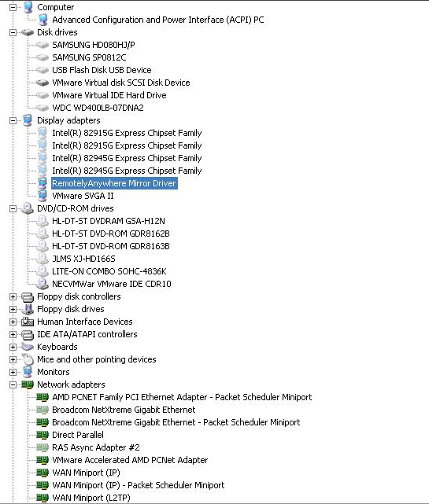Viewport: 429px width, 504px height.
Task: Click the Keyboards label
Action: (57, 347)
